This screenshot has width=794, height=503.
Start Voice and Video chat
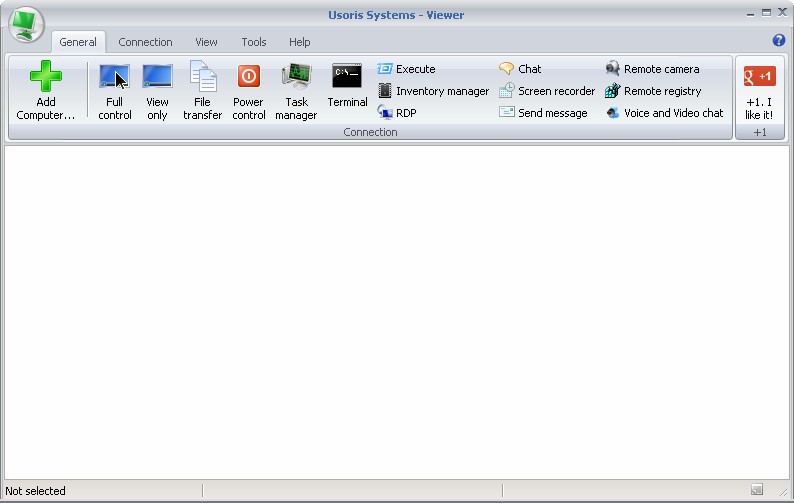pos(664,113)
